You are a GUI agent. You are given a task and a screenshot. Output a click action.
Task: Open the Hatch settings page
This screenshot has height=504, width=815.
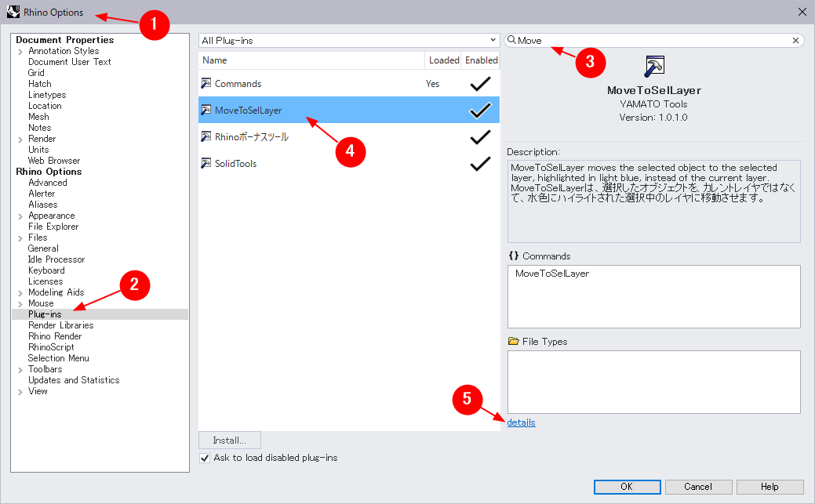[39, 84]
